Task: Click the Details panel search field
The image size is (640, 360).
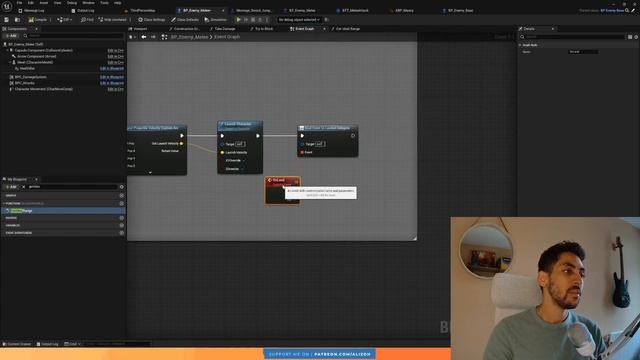Action: [x=572, y=37]
